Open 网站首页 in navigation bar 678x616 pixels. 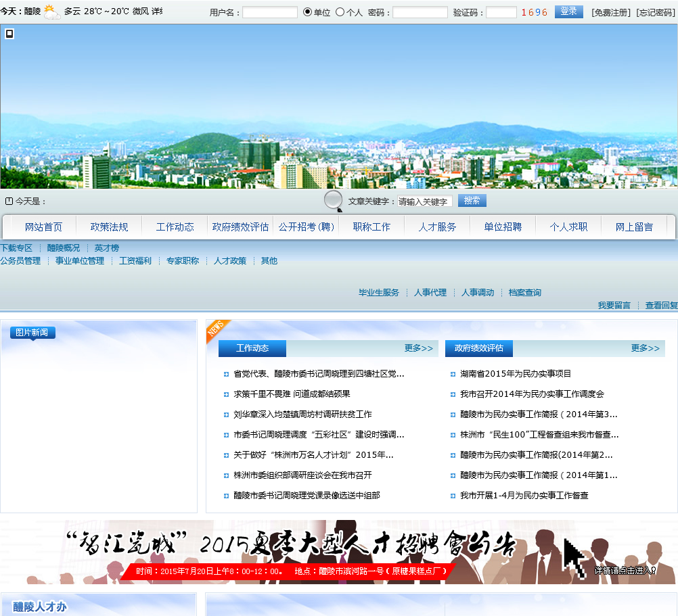43,227
